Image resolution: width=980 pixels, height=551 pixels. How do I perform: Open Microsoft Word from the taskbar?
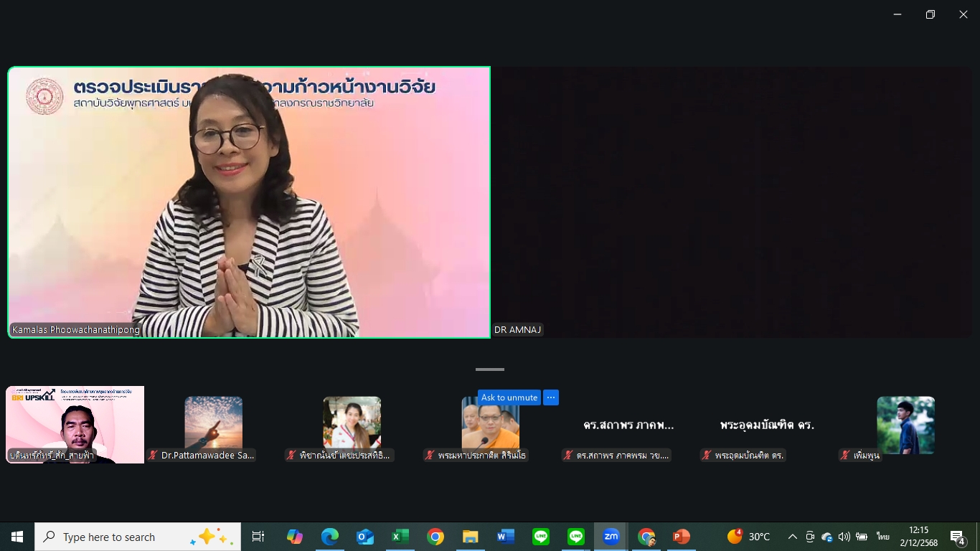coord(505,537)
